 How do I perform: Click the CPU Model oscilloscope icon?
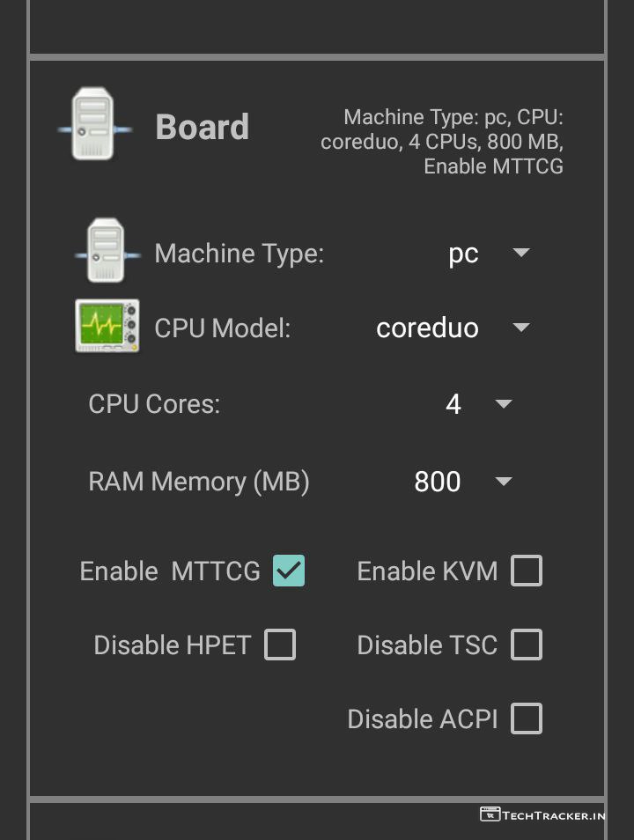107,326
